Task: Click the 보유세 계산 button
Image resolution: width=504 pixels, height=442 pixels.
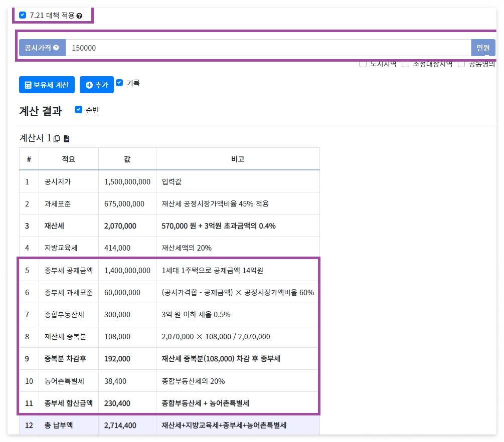Action: coord(47,85)
